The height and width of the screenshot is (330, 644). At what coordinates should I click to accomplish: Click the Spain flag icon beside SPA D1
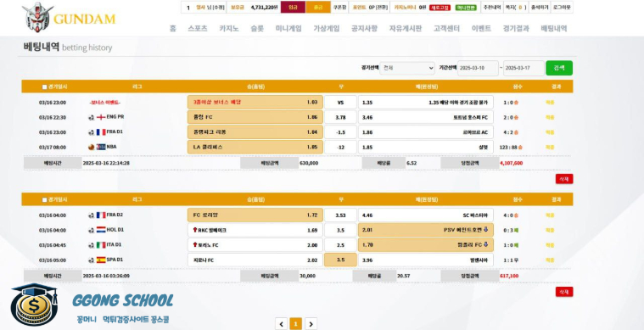pos(101,260)
